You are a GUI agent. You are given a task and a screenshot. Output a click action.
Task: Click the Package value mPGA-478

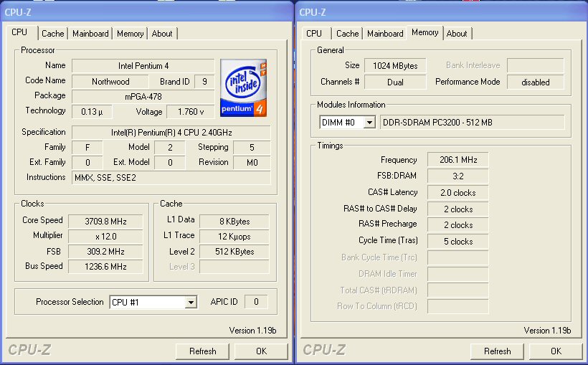[x=143, y=97]
